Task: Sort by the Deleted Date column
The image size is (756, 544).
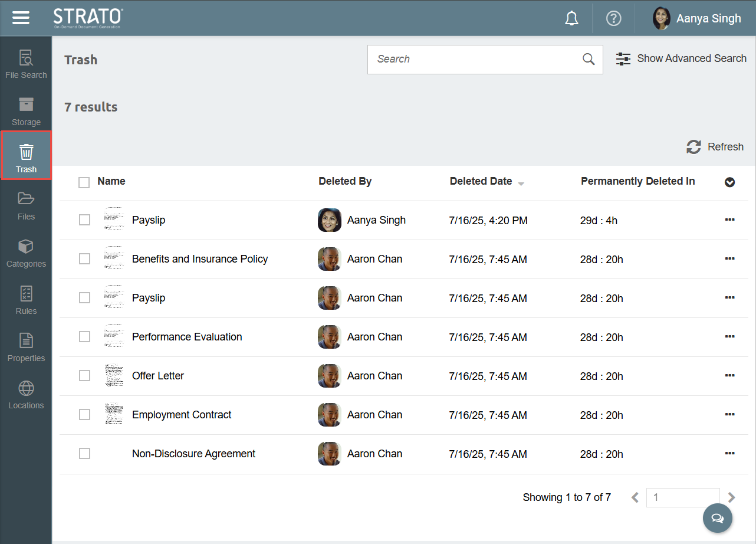Action: (481, 182)
